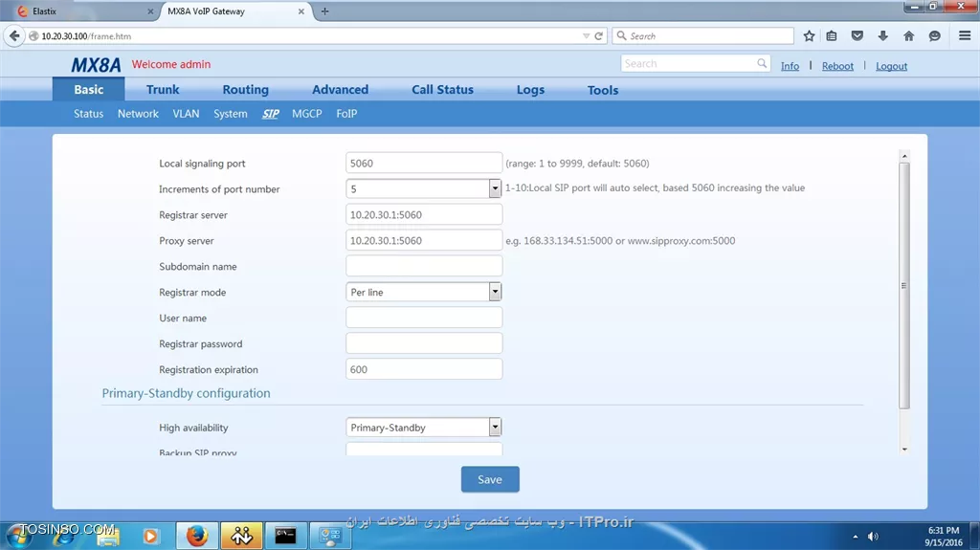Go to System submenu
980x550 pixels.
(x=230, y=114)
